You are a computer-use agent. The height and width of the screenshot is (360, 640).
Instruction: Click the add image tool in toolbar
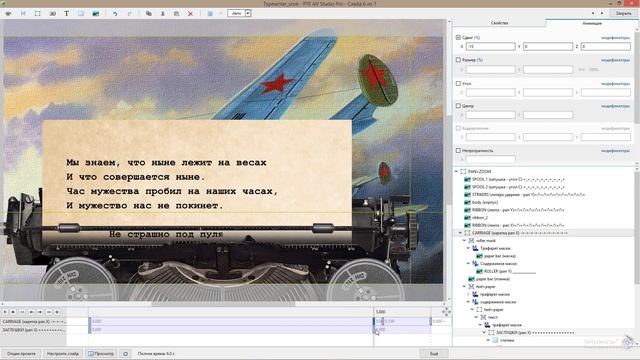click(x=96, y=13)
